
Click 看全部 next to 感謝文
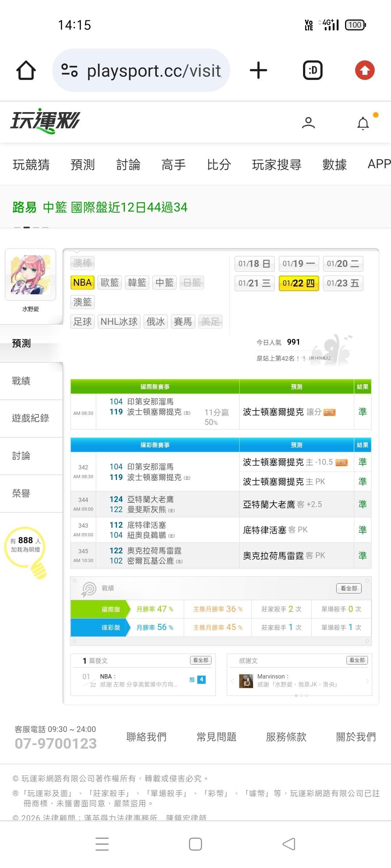(x=357, y=660)
